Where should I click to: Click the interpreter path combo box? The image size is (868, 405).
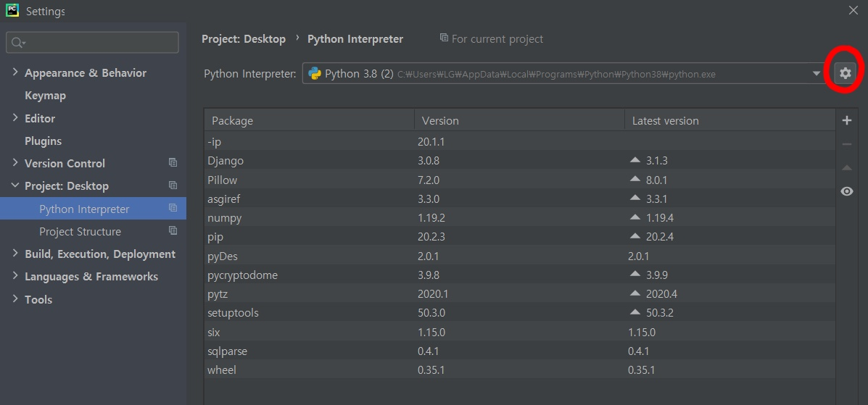tap(563, 73)
